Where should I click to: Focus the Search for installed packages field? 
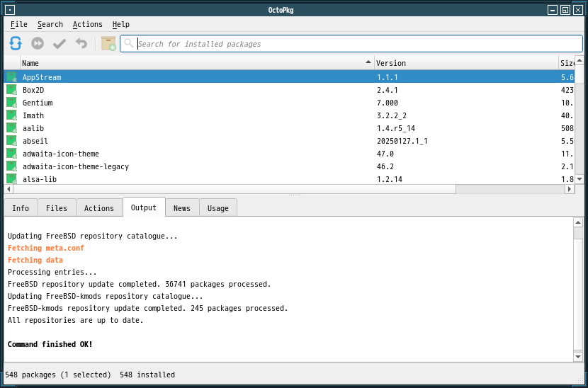pyautogui.click(x=351, y=43)
